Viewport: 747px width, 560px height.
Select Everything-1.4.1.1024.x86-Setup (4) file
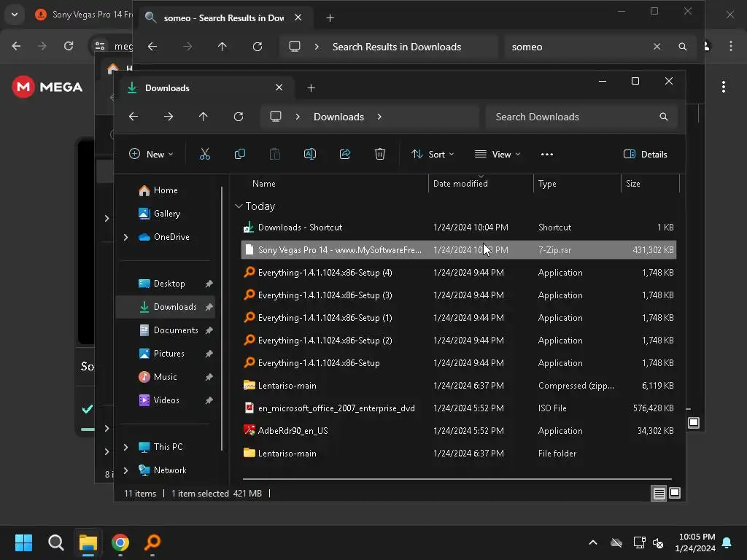[459, 273]
